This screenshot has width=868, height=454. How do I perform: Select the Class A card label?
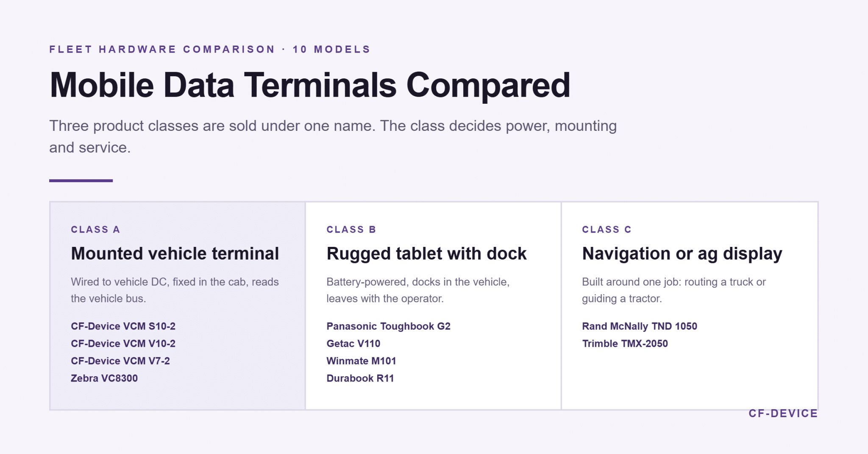(95, 230)
